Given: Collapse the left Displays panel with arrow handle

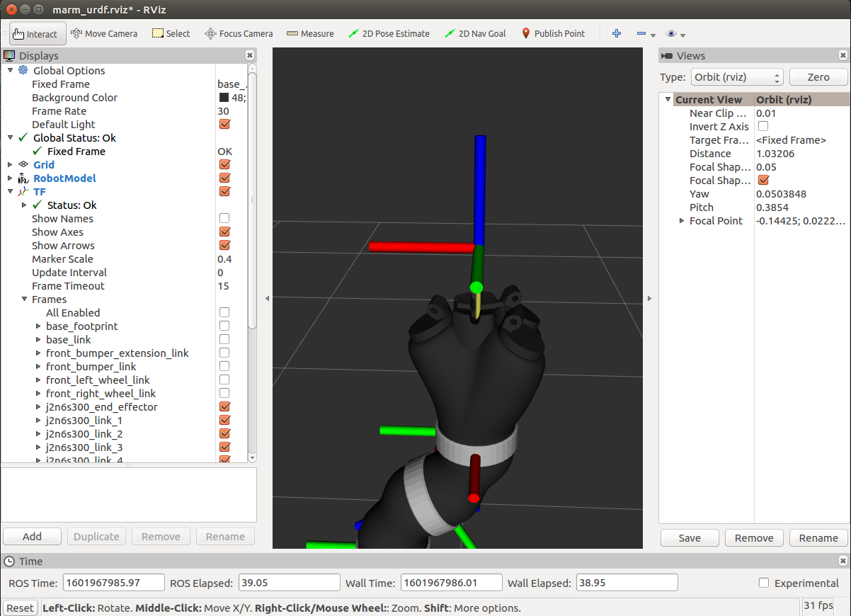Looking at the screenshot, I should [x=267, y=299].
